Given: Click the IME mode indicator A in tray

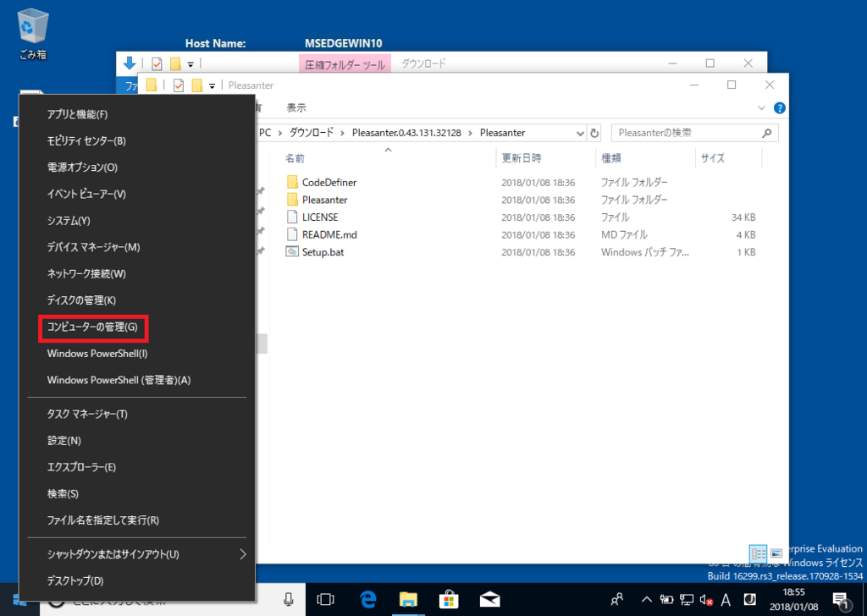Looking at the screenshot, I should coord(726,600).
